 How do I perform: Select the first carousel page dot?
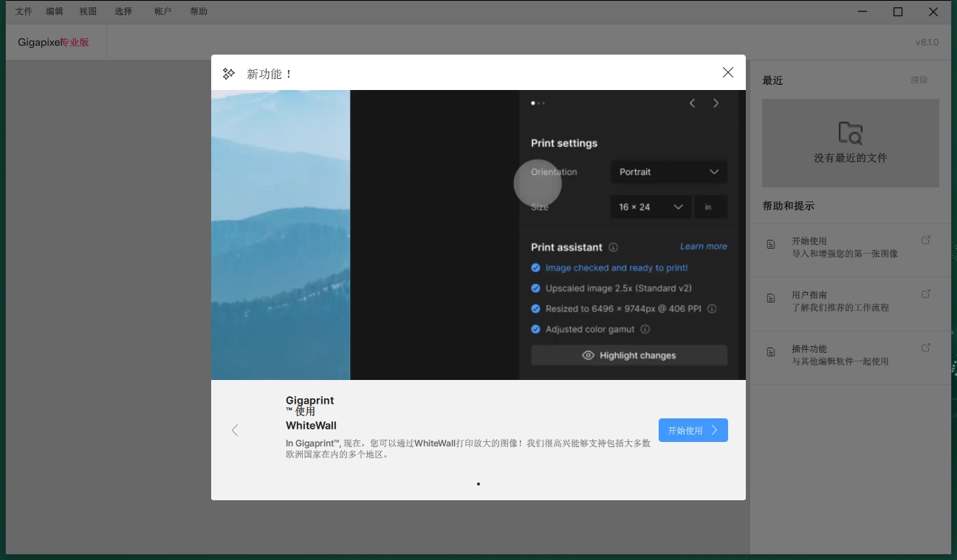coord(532,103)
